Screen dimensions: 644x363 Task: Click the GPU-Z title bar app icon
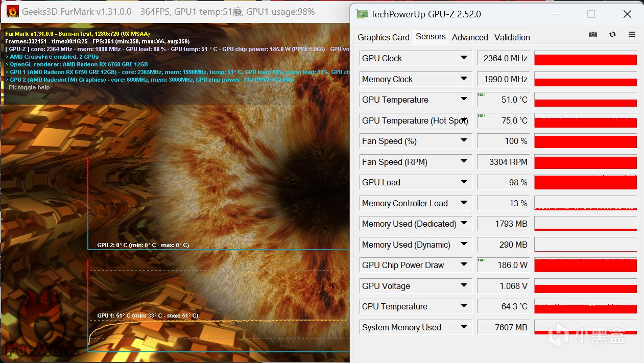362,14
